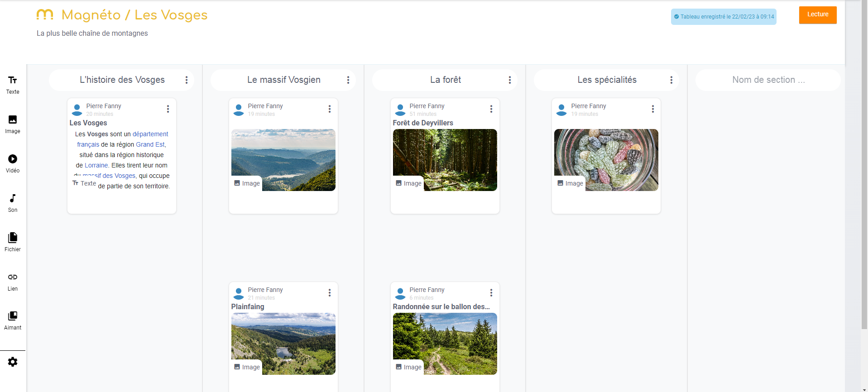Screen dimensions: 868x392
Task: Open options of Forêt de Deyvillers card
Action: (491, 109)
